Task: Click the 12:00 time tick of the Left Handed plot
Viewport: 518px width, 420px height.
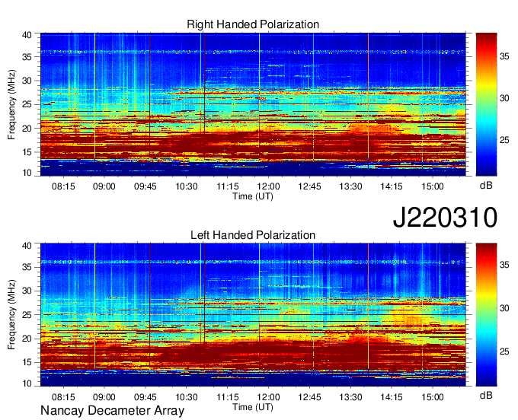Action: point(269,397)
